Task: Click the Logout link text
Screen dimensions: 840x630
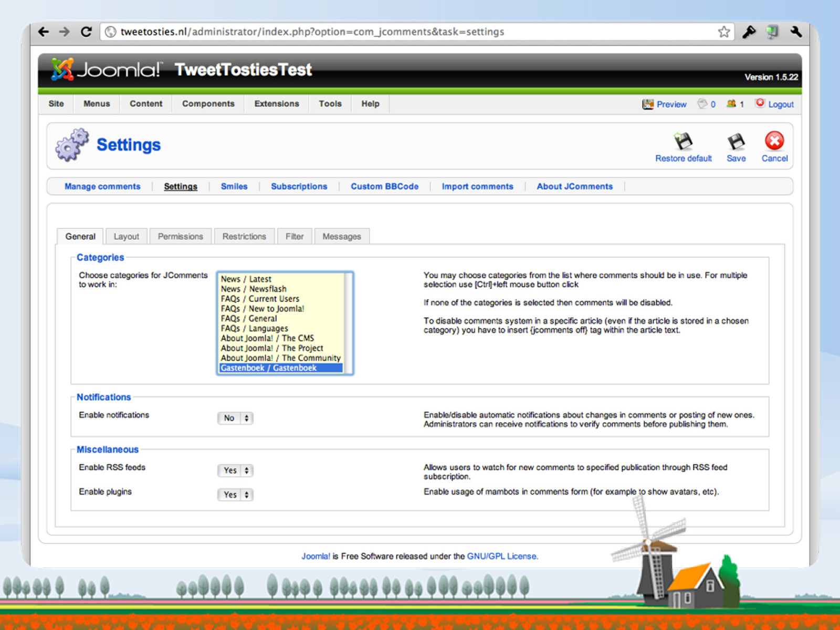Action: tap(781, 104)
